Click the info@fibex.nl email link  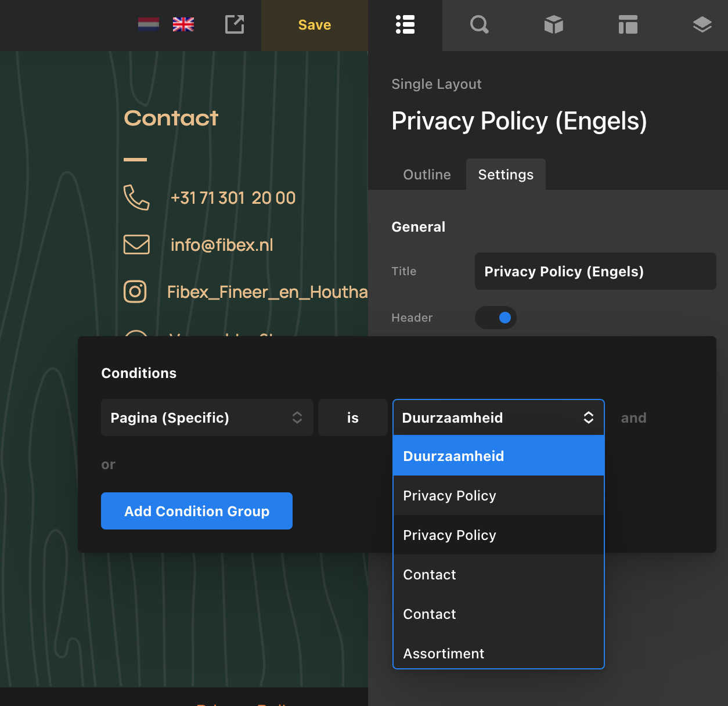click(222, 245)
